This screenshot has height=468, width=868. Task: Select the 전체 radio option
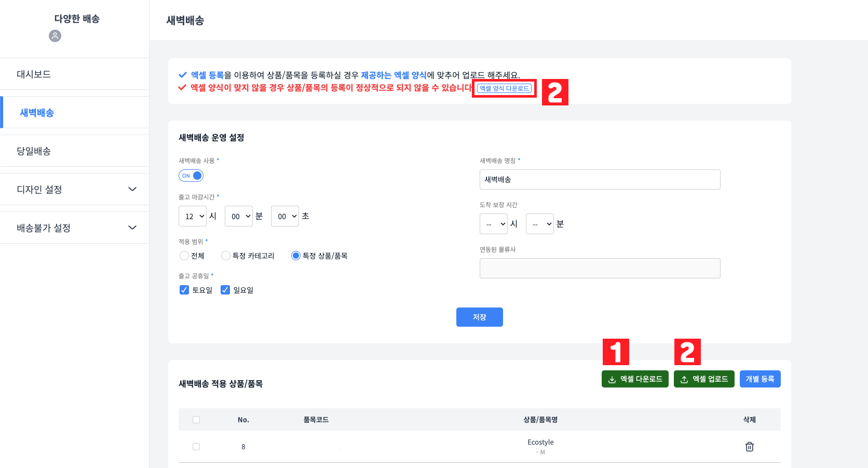point(184,256)
